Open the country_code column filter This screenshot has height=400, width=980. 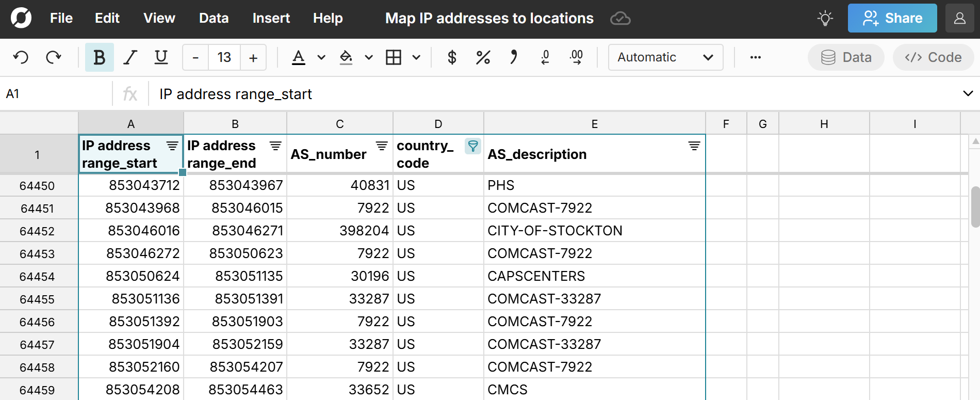click(472, 146)
